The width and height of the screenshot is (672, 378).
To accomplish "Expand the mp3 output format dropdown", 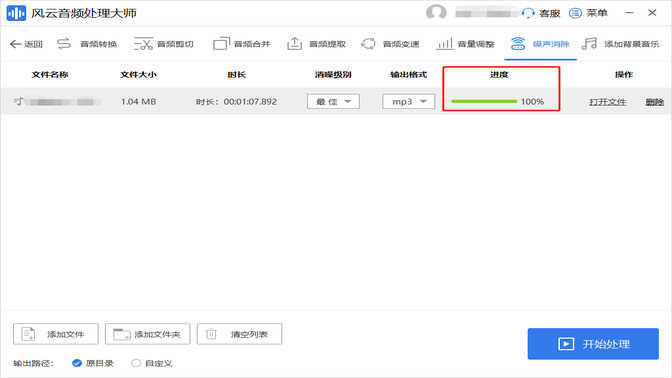I will [408, 102].
